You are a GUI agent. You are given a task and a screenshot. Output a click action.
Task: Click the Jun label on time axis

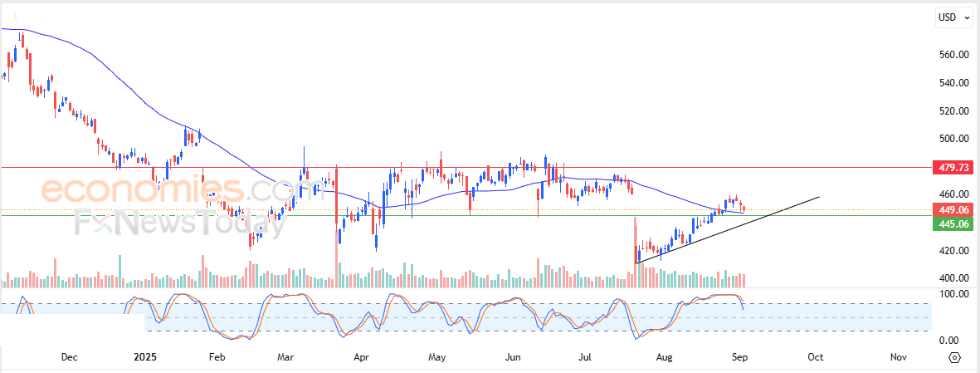[513, 357]
